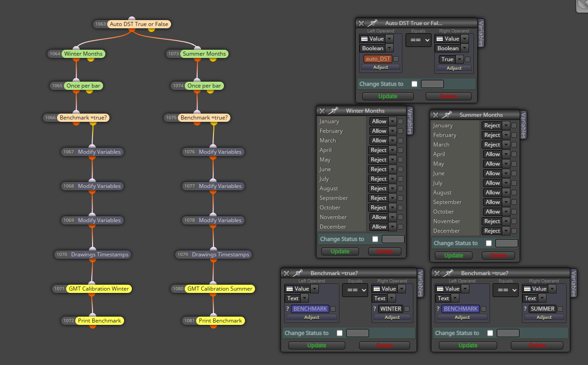Screen dimensions: 588x365
Task: Select the Auto DST True or False node
Action: [x=139, y=24]
